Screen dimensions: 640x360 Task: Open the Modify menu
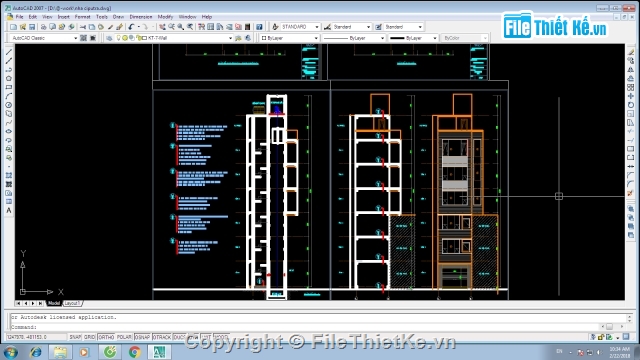[x=165, y=17]
